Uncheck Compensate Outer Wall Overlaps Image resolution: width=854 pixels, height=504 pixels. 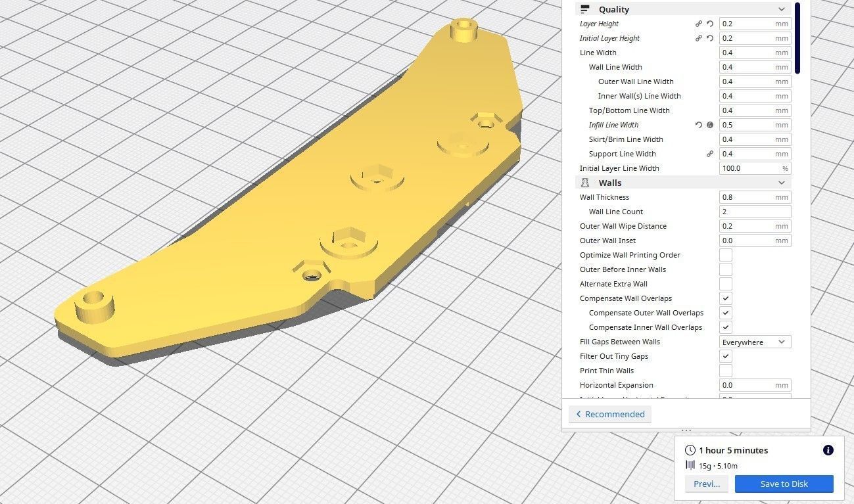point(726,313)
